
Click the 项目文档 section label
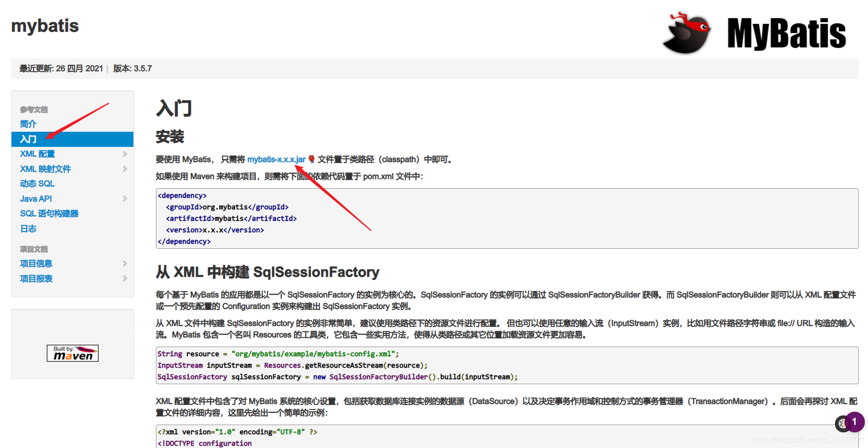[33, 249]
